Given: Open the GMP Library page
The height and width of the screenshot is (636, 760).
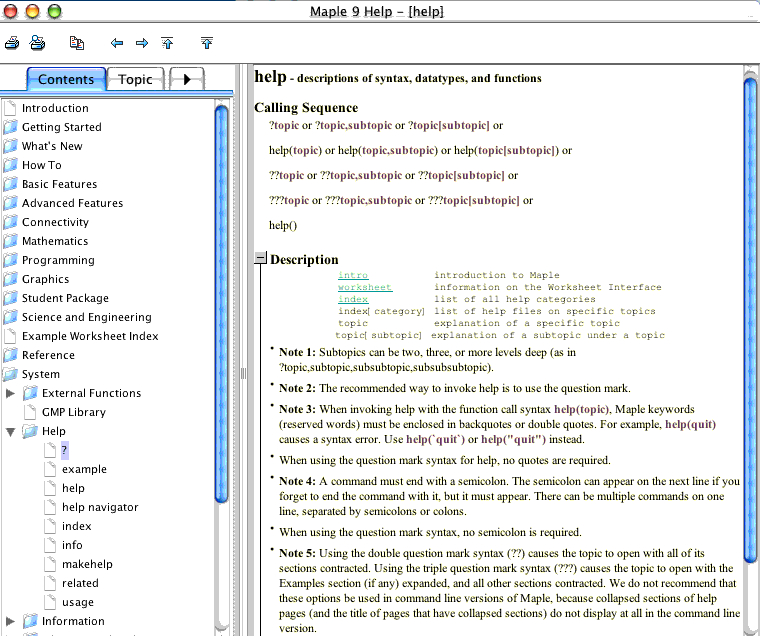Looking at the screenshot, I should click(x=74, y=412).
